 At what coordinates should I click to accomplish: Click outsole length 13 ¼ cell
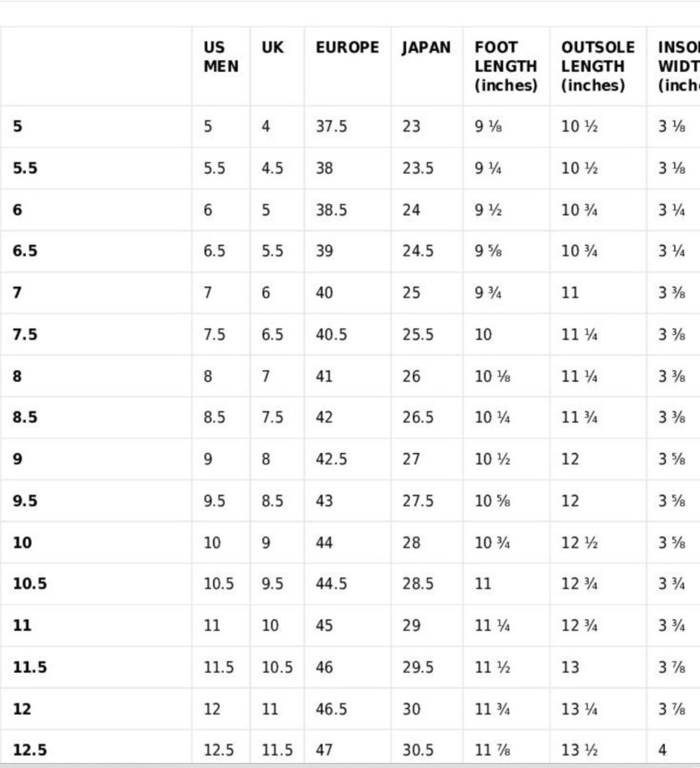tap(579, 709)
